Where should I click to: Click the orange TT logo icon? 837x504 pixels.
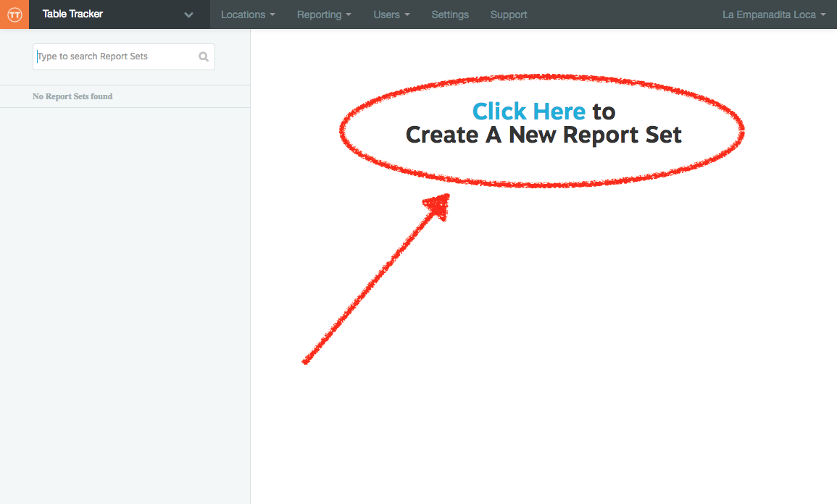tap(14, 14)
